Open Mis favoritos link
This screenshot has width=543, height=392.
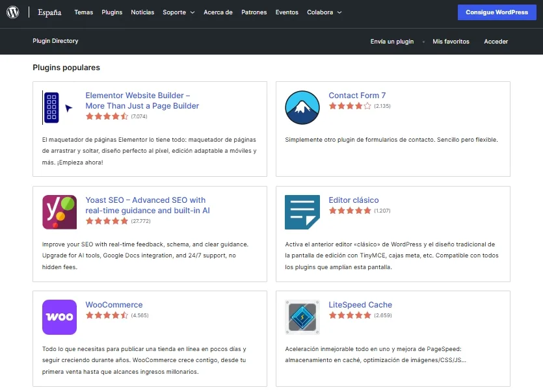point(451,42)
